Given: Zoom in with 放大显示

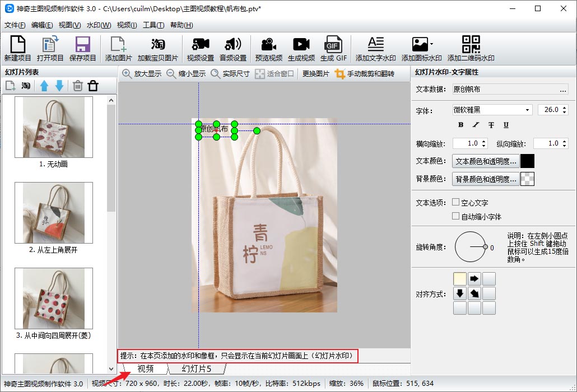Looking at the screenshot, I should (x=142, y=73).
